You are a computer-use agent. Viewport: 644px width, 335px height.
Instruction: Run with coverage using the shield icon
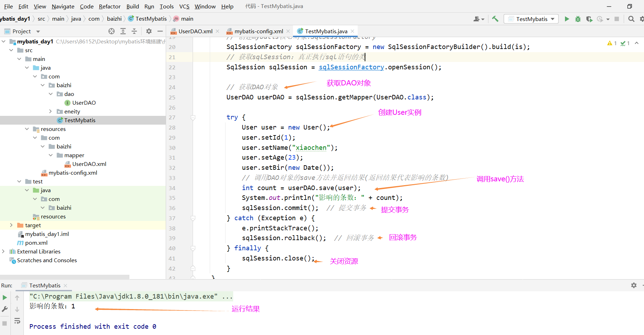point(589,19)
